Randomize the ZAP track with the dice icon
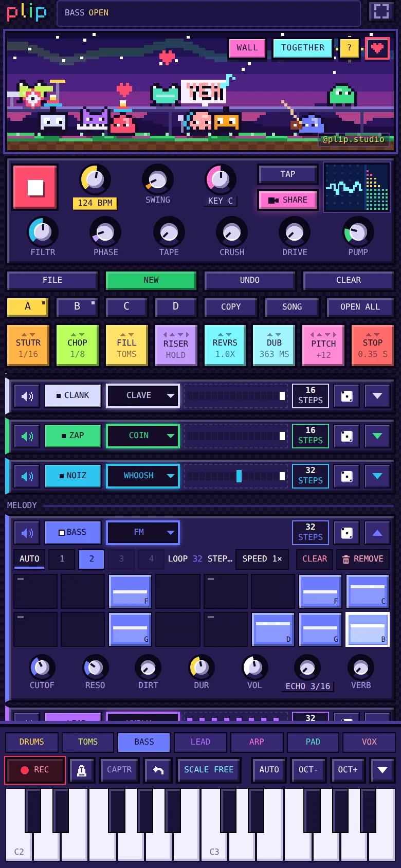Image resolution: width=401 pixels, height=868 pixels. [x=347, y=436]
